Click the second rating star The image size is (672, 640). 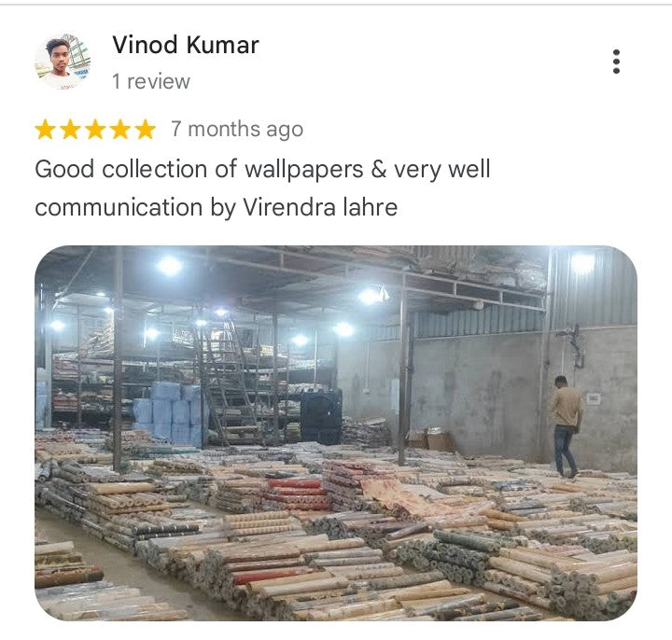pos(70,130)
